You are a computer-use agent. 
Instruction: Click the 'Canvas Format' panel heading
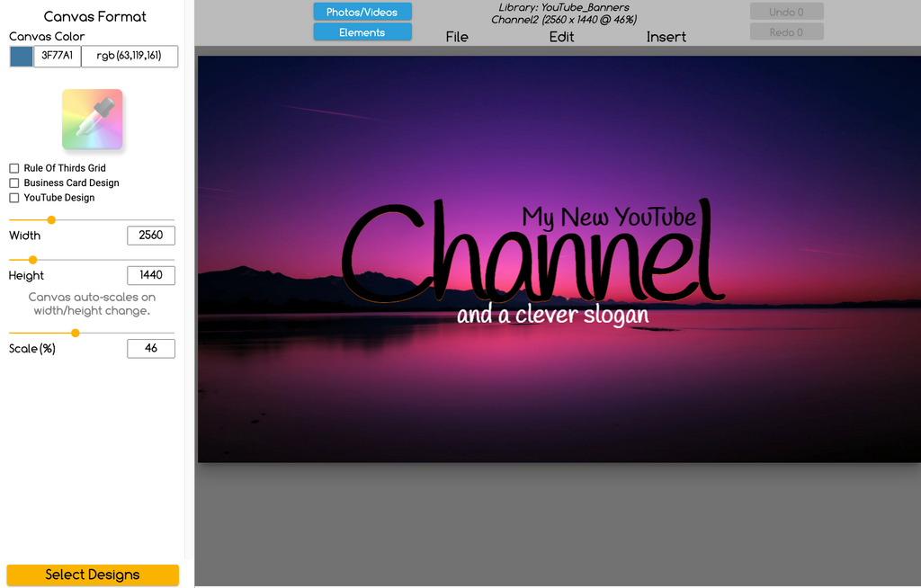(x=95, y=16)
